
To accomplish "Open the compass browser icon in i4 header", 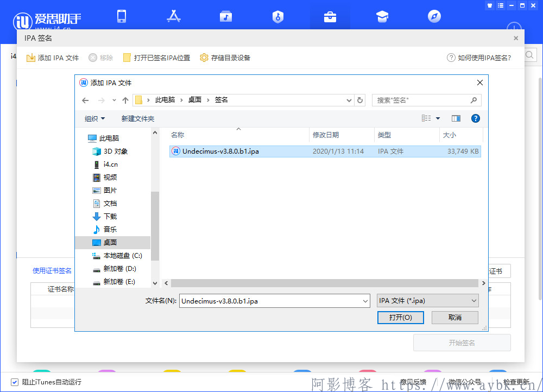I will (x=434, y=16).
